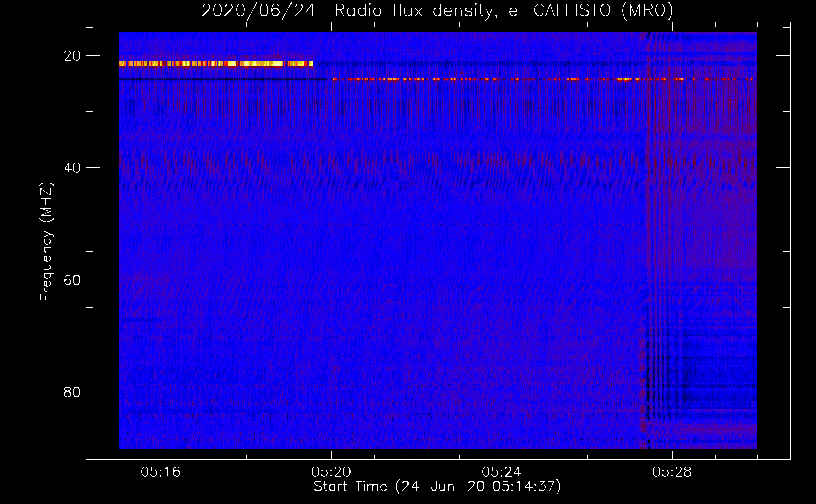This screenshot has width=816, height=504.
Task: Click the "Start Time (24-Jun-20 05:14:37)" label
Action: [x=437, y=487]
